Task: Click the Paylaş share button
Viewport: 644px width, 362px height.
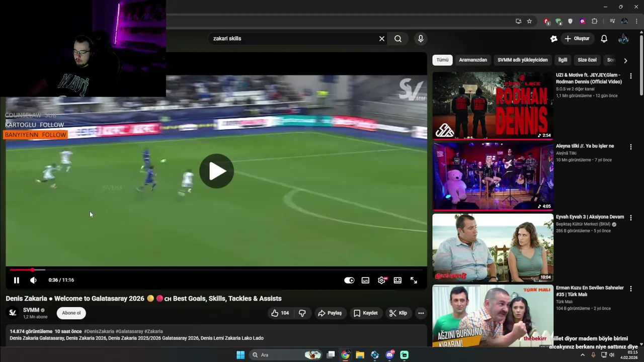Action: coord(330,313)
